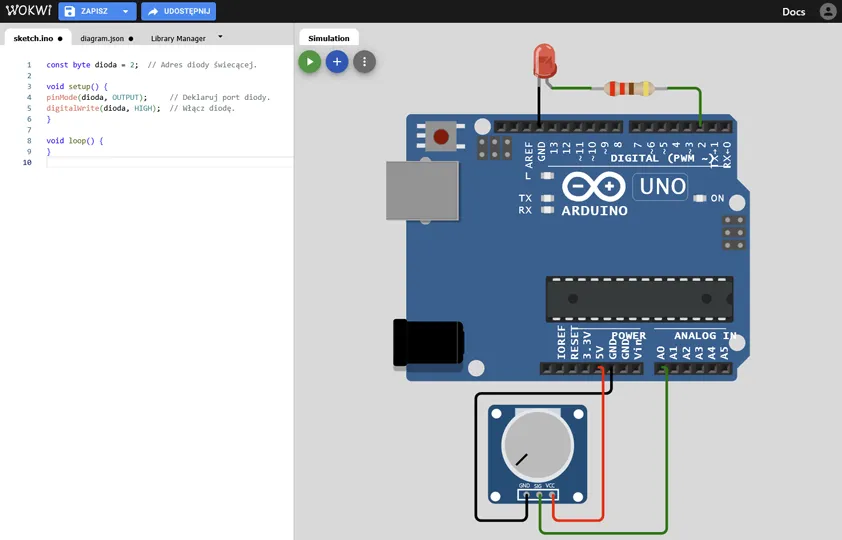
Task: Click the RX indicator LED on board
Action: pyautogui.click(x=547, y=210)
